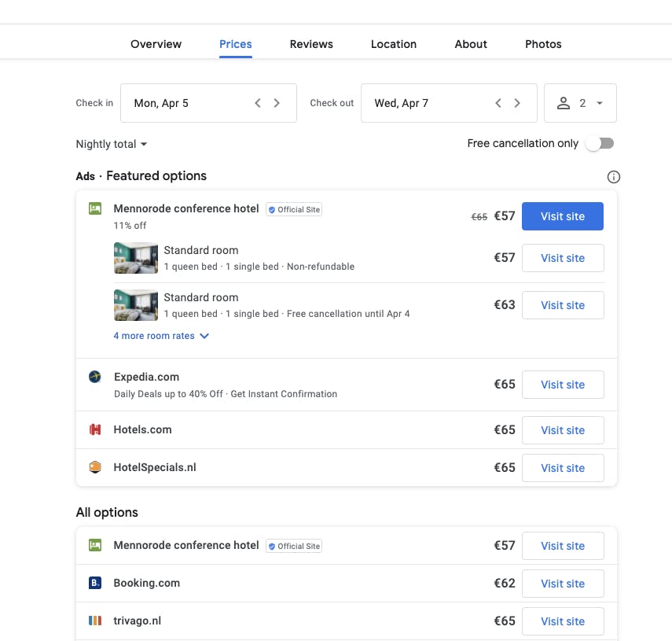Click the check-in date field Mon, Apr 5
Viewport: 672px width, 641px height.
click(x=208, y=103)
